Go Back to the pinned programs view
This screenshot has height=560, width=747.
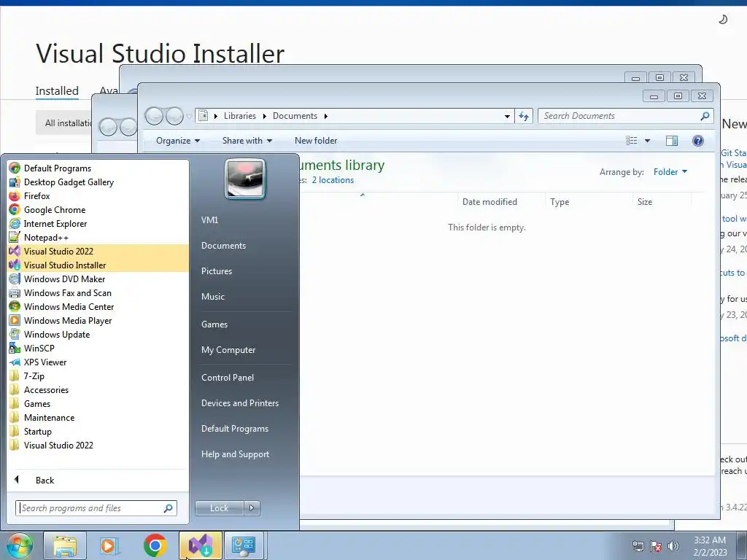98,480
